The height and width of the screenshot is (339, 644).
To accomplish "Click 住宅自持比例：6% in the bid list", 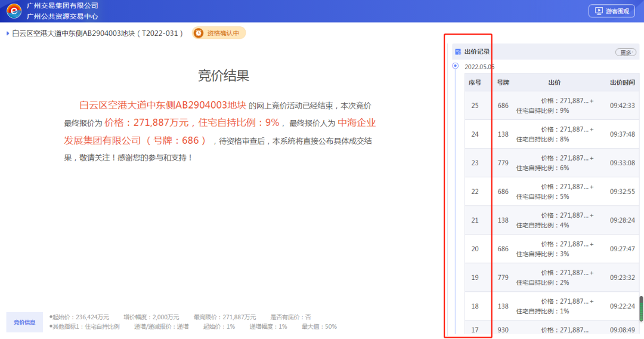I will click(543, 168).
